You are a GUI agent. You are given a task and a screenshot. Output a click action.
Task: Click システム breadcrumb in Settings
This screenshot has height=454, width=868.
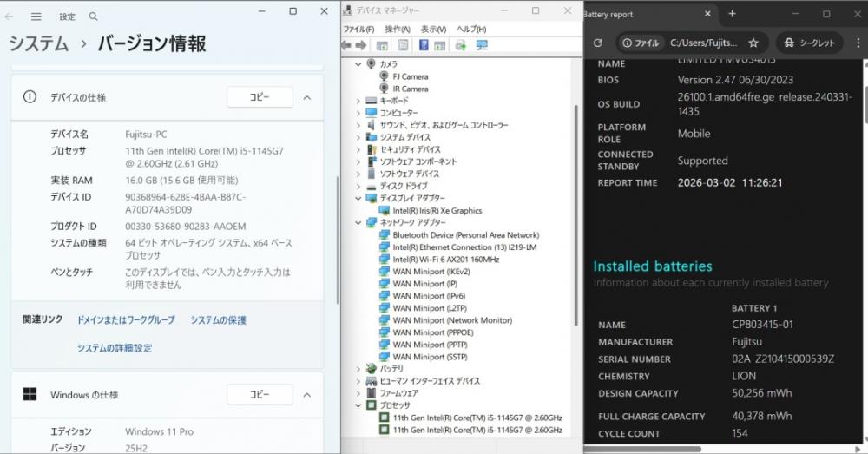click(x=39, y=43)
